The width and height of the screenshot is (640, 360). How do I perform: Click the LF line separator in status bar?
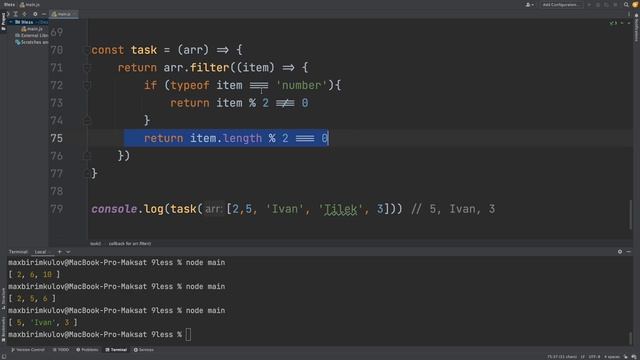582,357
